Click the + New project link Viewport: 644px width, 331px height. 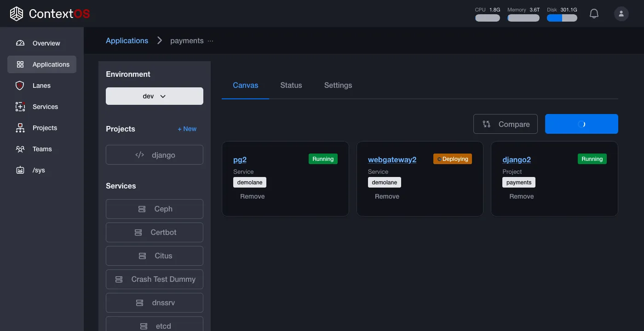[187, 129]
